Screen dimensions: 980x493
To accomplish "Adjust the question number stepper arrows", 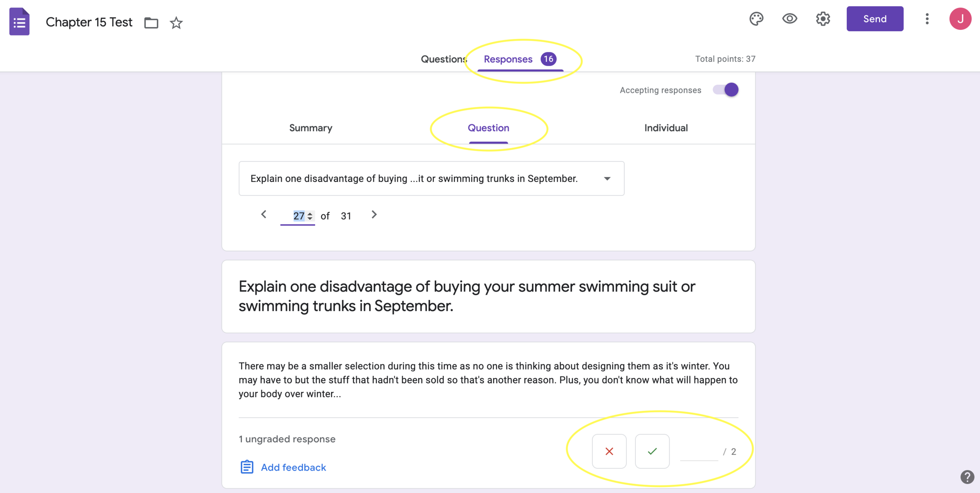I will [310, 216].
